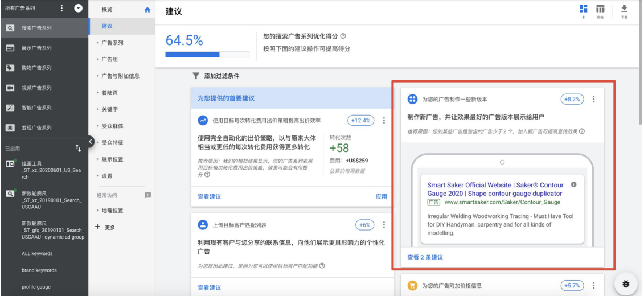The width and height of the screenshot is (644, 296).
Task: Click the video camera icon next to 视频广告系列
Action: point(10,88)
